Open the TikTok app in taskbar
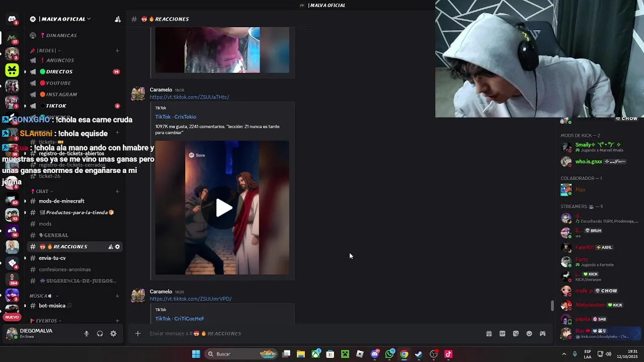 click(448, 354)
